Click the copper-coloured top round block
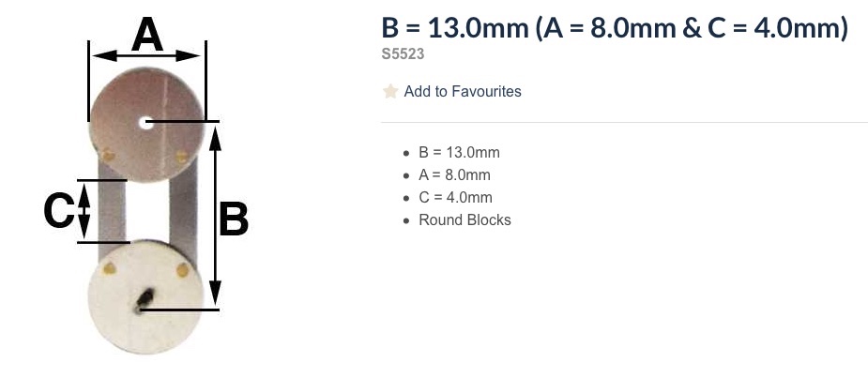Screen dimensions: 868x378 click(146, 125)
